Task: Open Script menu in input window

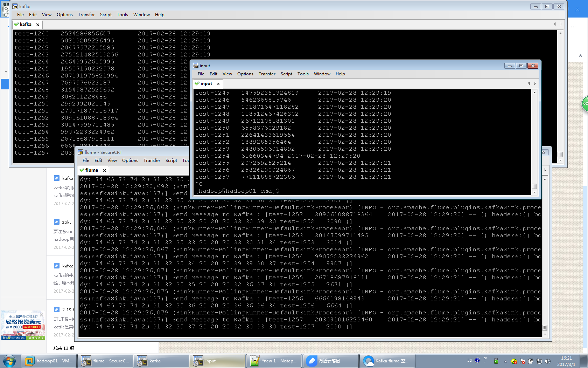Action: pos(286,74)
